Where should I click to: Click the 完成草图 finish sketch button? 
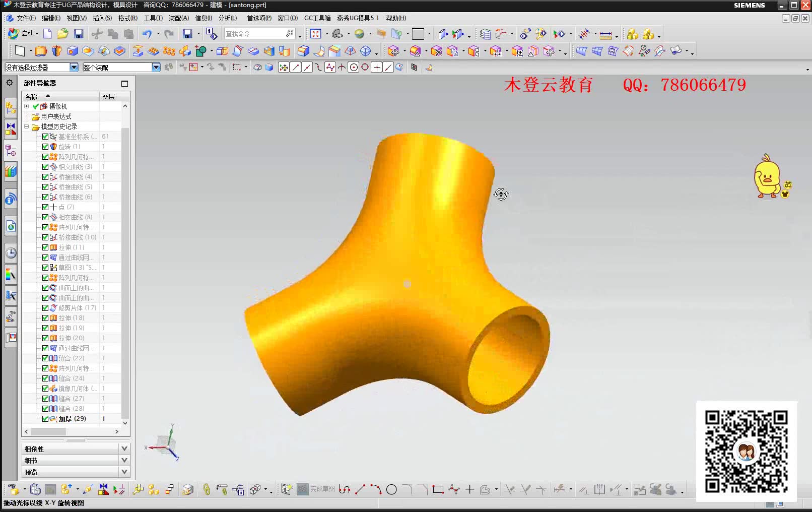(316, 489)
